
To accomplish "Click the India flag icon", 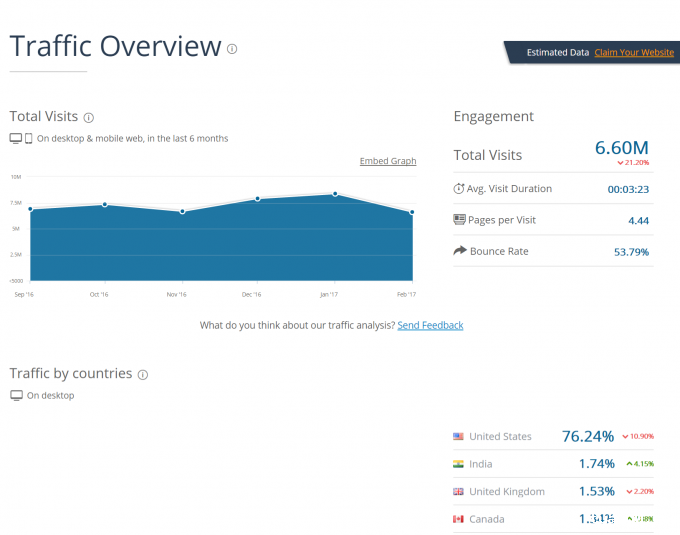I will click(458, 464).
